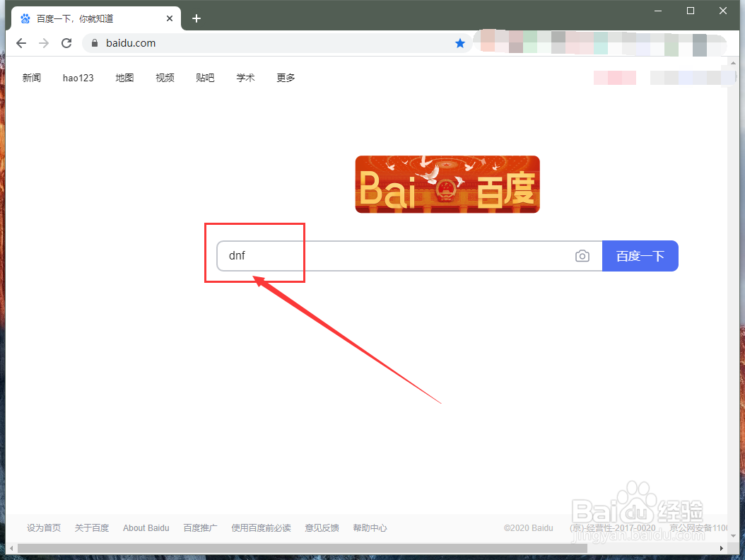Click the Baidu paw favicon in tab
This screenshot has height=560, width=745.
[x=25, y=18]
